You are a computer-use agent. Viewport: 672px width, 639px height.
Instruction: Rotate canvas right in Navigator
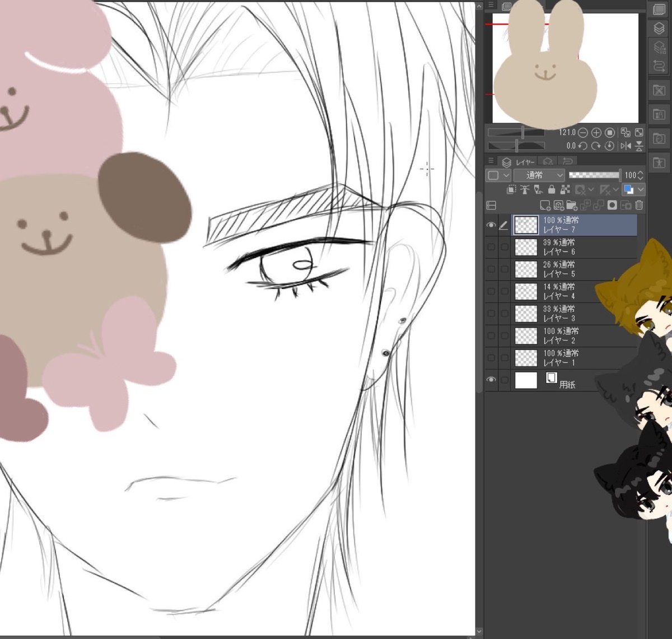click(x=596, y=146)
